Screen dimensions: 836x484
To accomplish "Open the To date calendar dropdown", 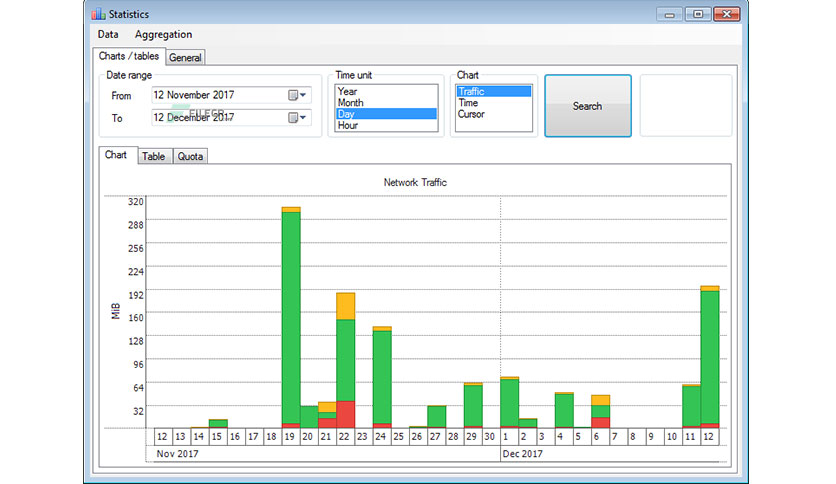I will coord(298,117).
